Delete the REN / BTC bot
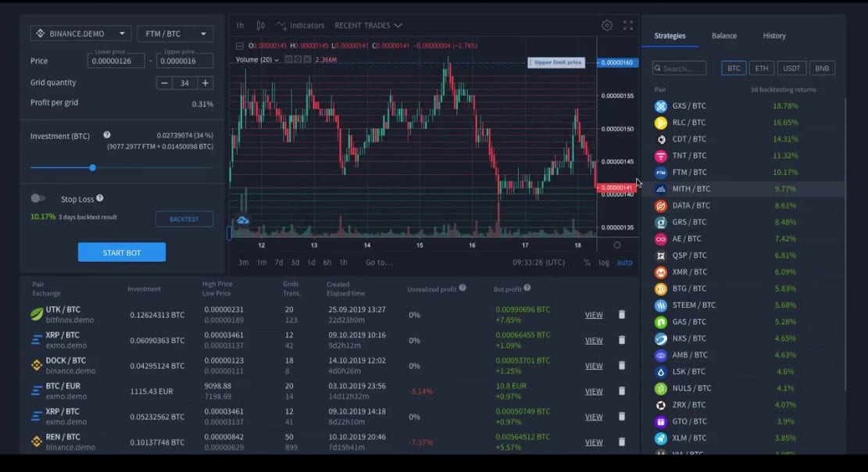Viewport: 868px width, 472px height. [622, 442]
